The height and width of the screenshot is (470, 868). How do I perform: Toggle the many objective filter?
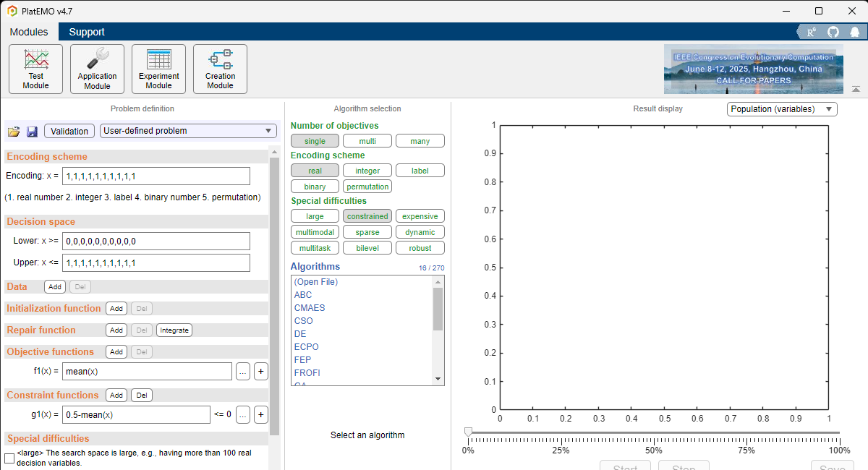click(x=420, y=141)
